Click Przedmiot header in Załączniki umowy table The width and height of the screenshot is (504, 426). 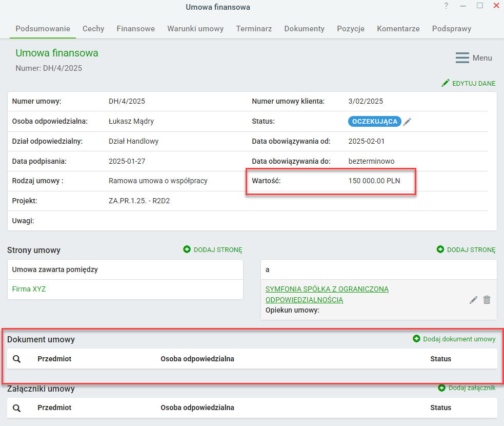tap(54, 408)
